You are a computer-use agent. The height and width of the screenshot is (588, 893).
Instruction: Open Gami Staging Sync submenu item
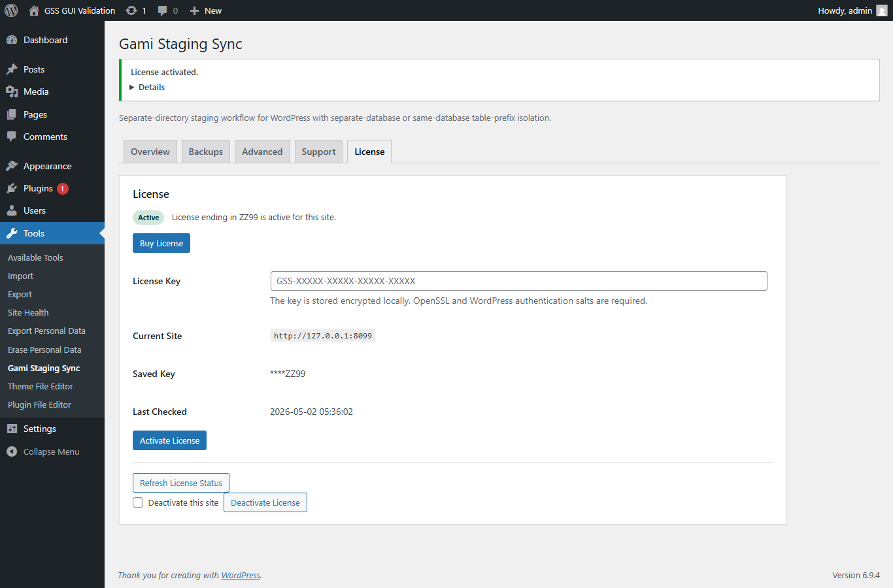[44, 368]
